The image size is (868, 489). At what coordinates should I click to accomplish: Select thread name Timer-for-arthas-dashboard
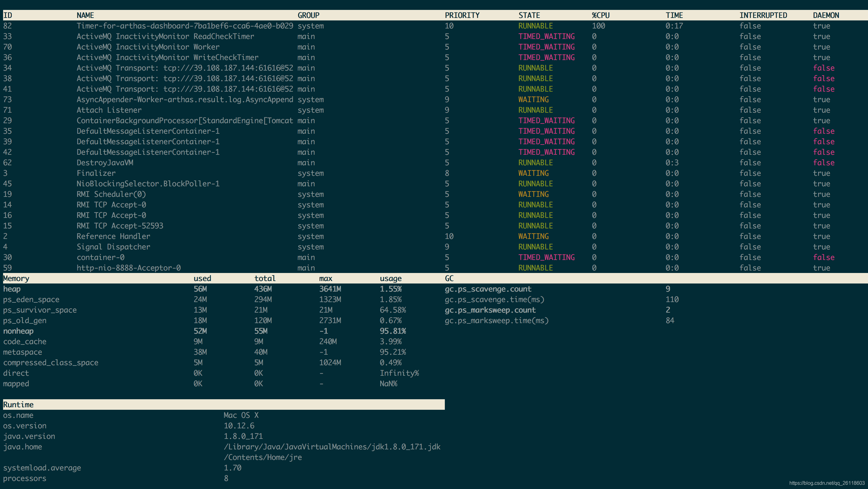185,26
